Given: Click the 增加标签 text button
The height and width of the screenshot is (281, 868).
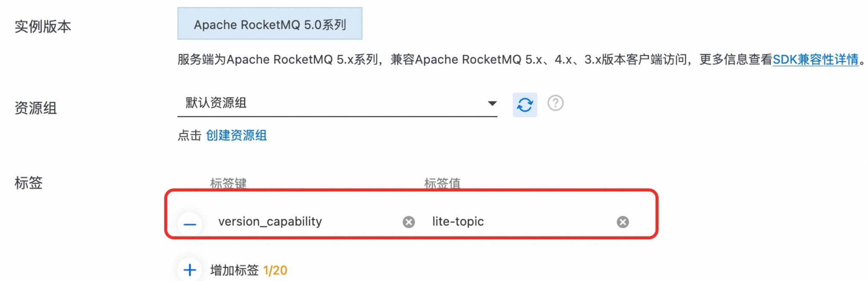Looking at the screenshot, I should tap(234, 270).
